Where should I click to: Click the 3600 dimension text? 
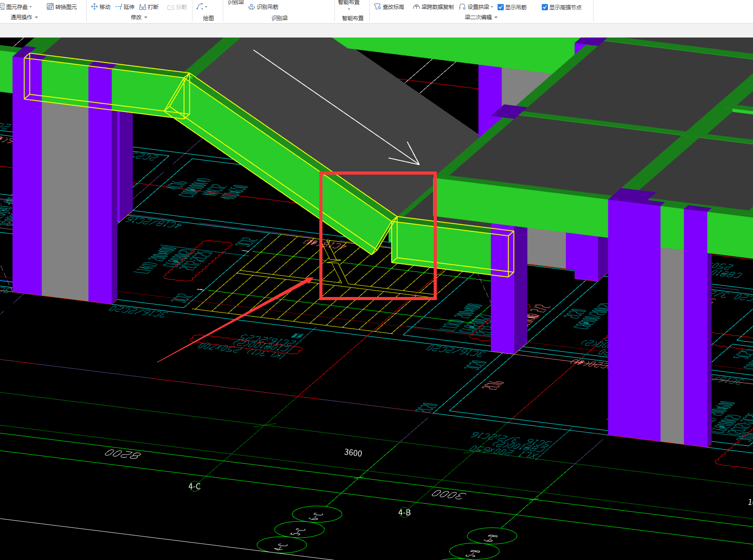[353, 452]
